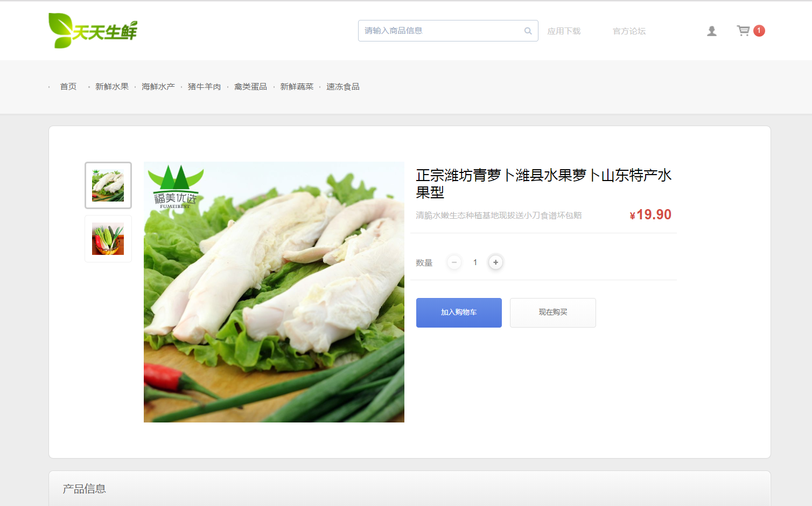The width and height of the screenshot is (812, 506).
Task: Decrease quantity with the minus button
Action: click(x=454, y=262)
